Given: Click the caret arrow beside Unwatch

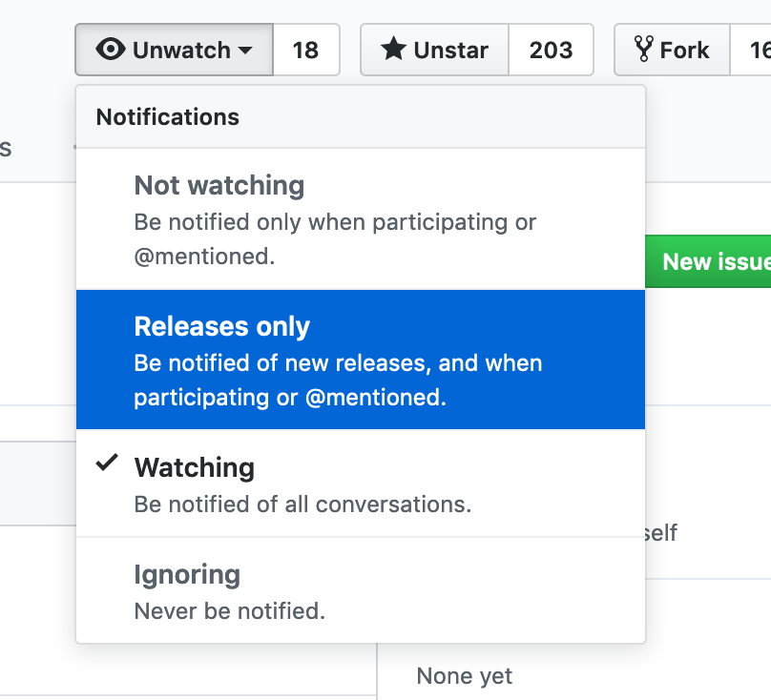Looking at the screenshot, I should tap(245, 50).
